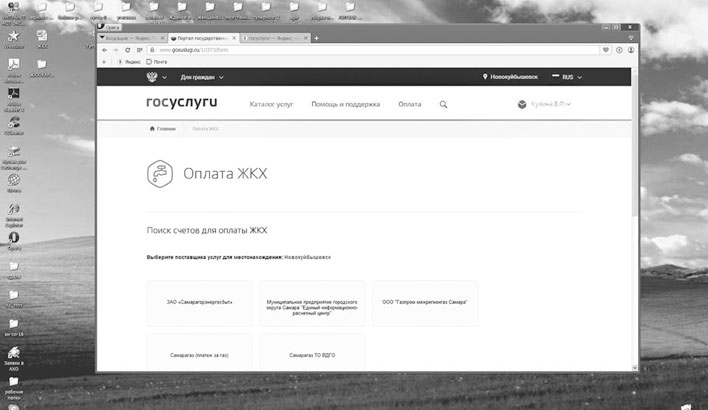Choose ООО Газпром межрегионгаз Самара card
Screen dimensions: 708x410
click(425, 303)
